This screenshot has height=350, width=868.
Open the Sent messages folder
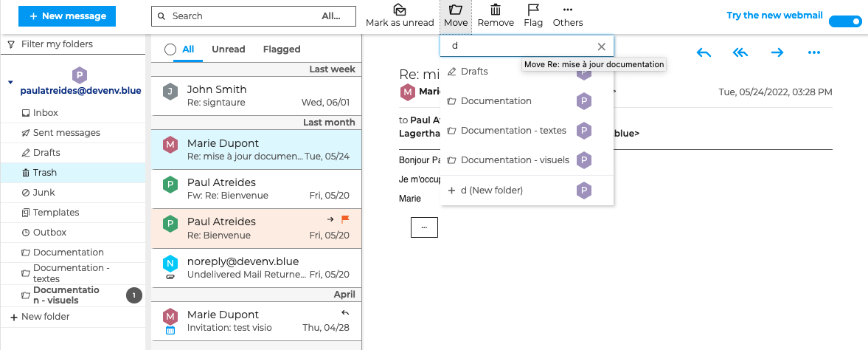pyautogui.click(x=73, y=133)
